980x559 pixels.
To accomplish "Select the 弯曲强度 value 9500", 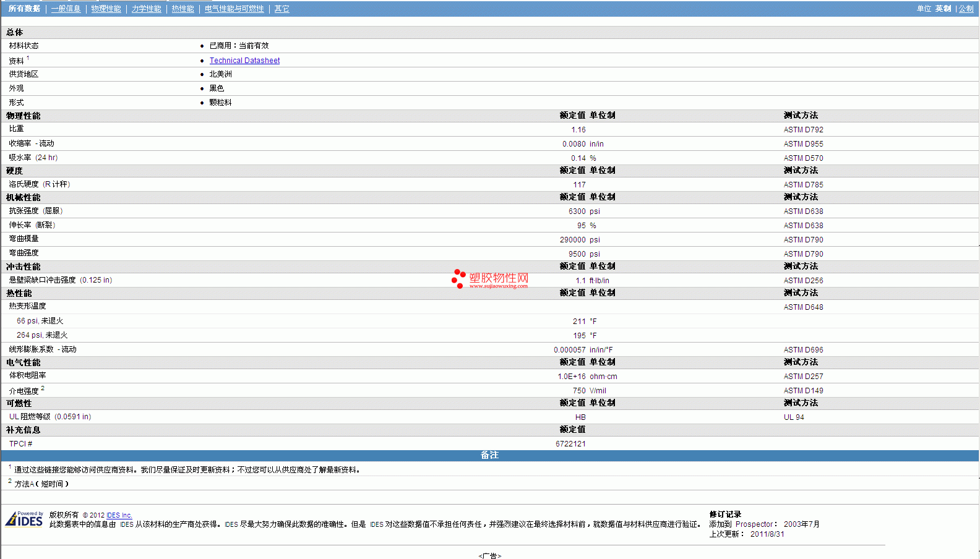I will (577, 254).
